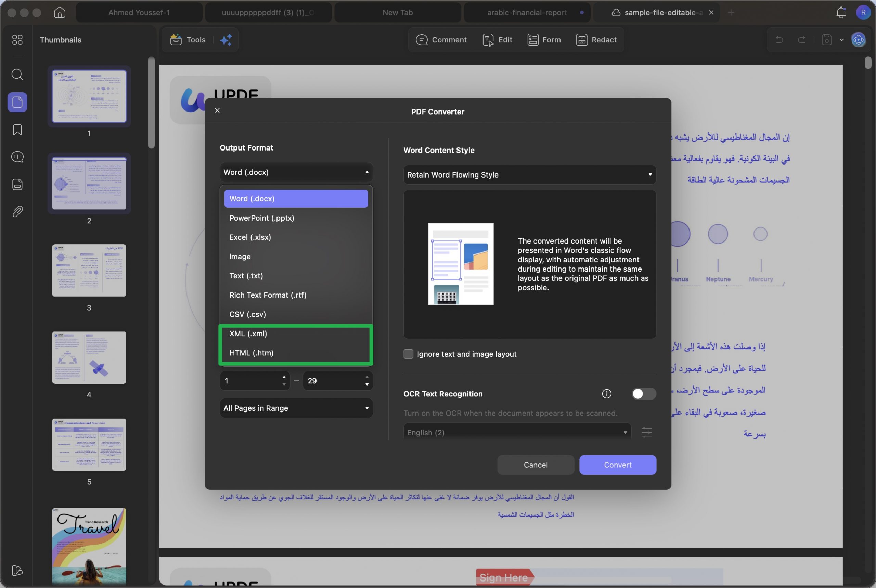
Task: Select page 3 thumbnail
Action: coord(89,270)
